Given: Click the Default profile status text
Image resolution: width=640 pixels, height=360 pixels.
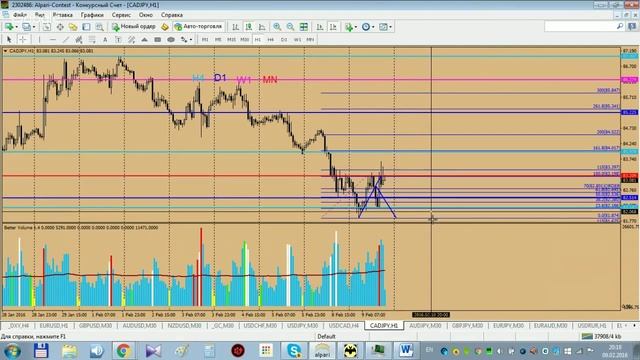Looking at the screenshot, I should [x=326, y=336].
